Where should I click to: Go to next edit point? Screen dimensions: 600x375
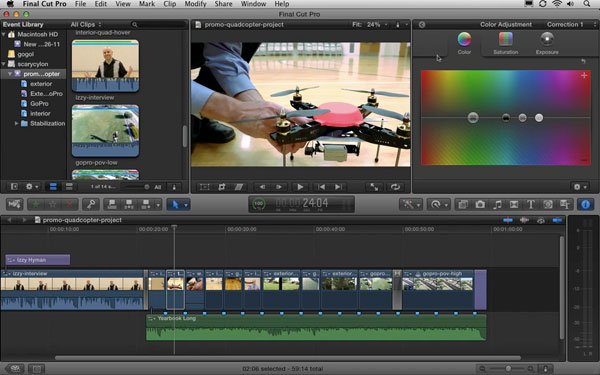pyautogui.click(x=338, y=187)
